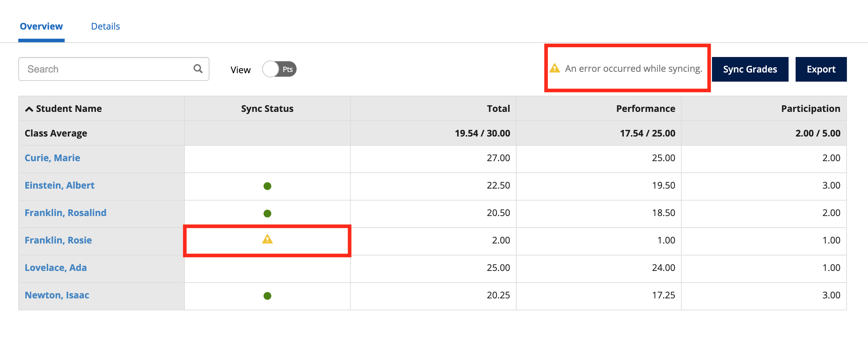Image resolution: width=868 pixels, height=342 pixels.
Task: Collapse the Student Name sort arrow
Action: [x=29, y=108]
